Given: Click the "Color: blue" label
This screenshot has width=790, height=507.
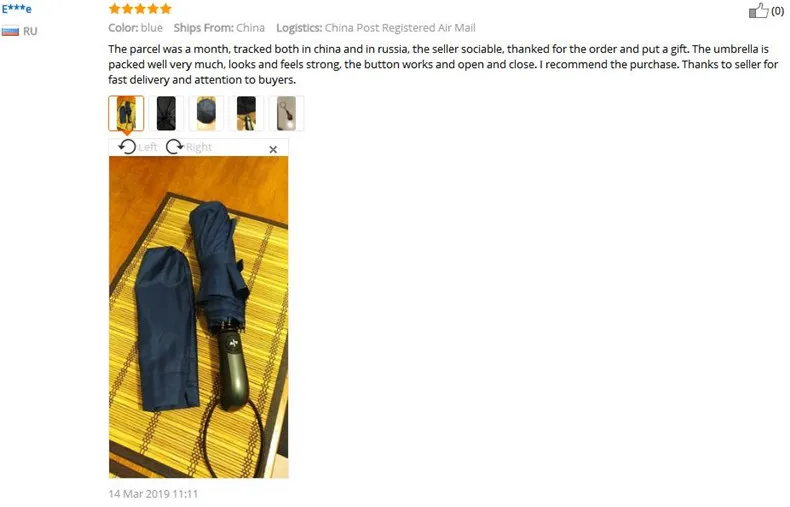Looking at the screenshot, I should 136,28.
